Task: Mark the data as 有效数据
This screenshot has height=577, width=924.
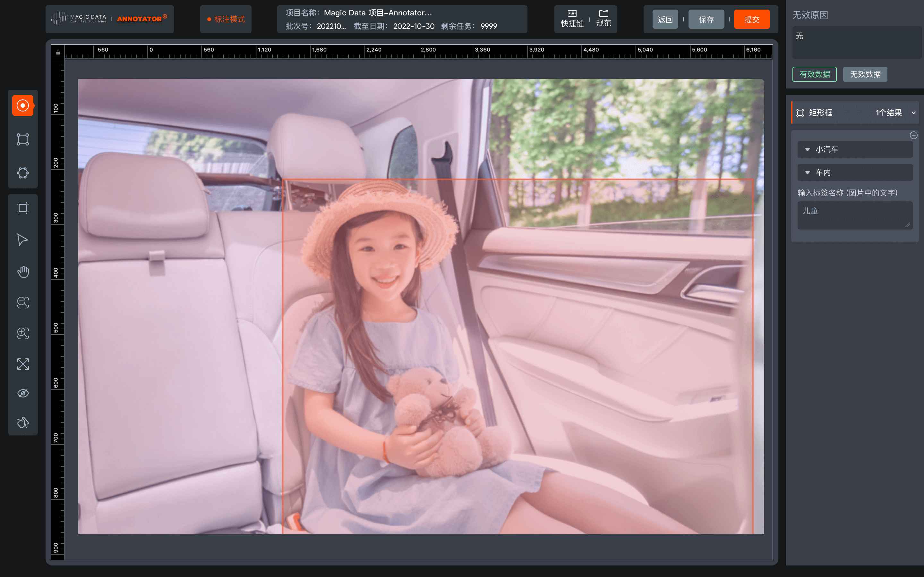Action: 814,74
